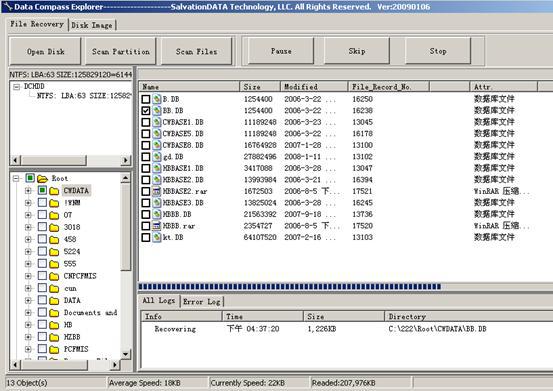Click the Skip button
This screenshot has width=553, height=391.
pos(357,51)
